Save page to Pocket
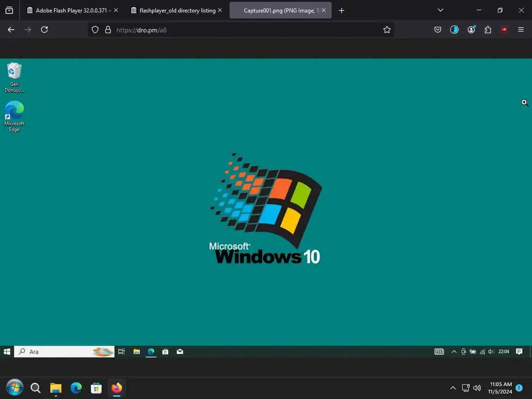 pos(438,30)
